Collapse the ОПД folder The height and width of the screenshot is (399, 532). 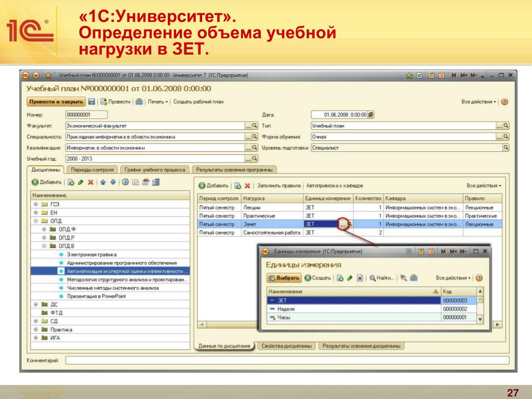(36, 221)
